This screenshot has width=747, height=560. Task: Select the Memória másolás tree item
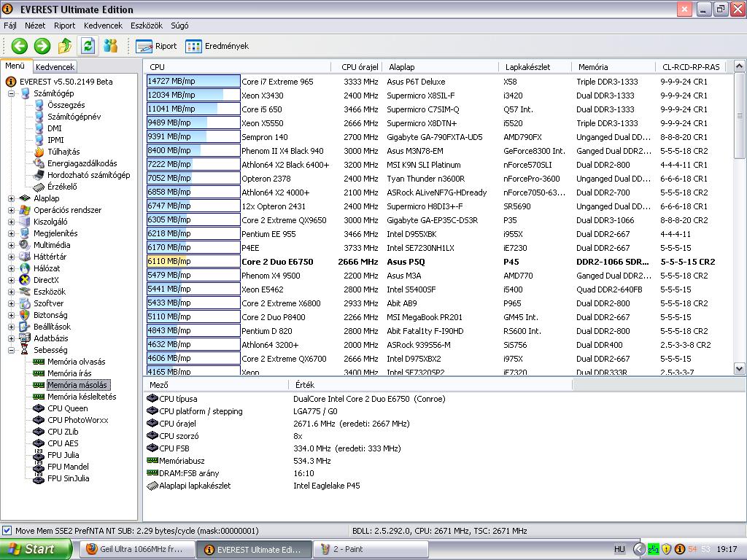[x=78, y=385]
